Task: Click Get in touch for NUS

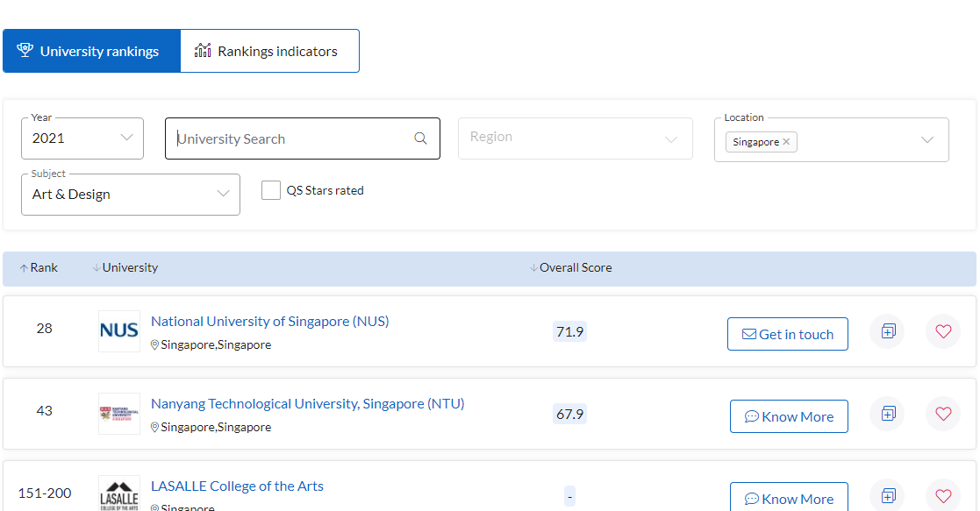Action: 787,334
